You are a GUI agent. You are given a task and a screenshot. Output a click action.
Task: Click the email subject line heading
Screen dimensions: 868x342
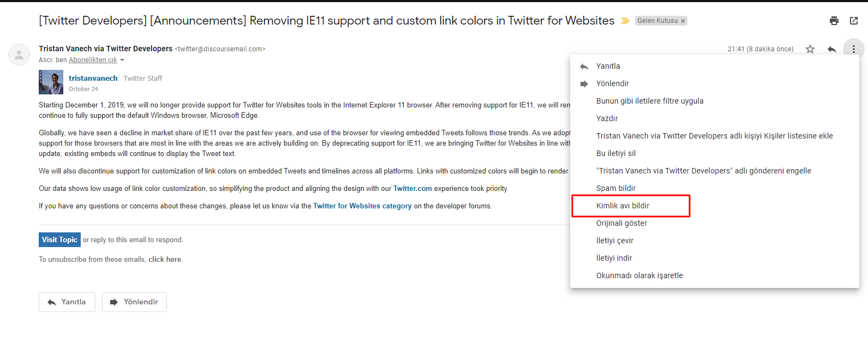[326, 21]
